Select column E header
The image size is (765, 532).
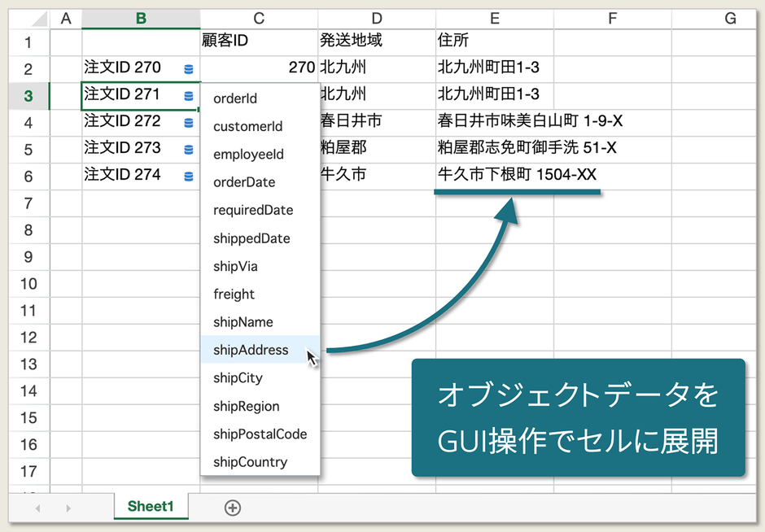tap(494, 19)
